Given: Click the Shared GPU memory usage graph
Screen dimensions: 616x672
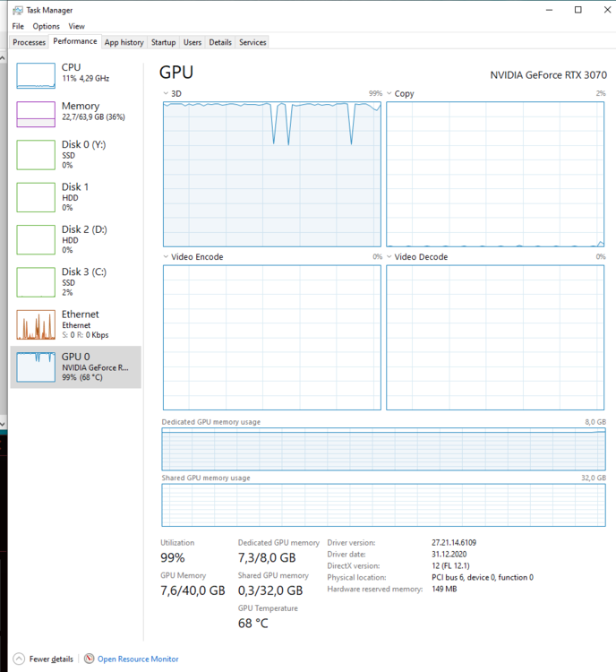Looking at the screenshot, I should tap(384, 504).
